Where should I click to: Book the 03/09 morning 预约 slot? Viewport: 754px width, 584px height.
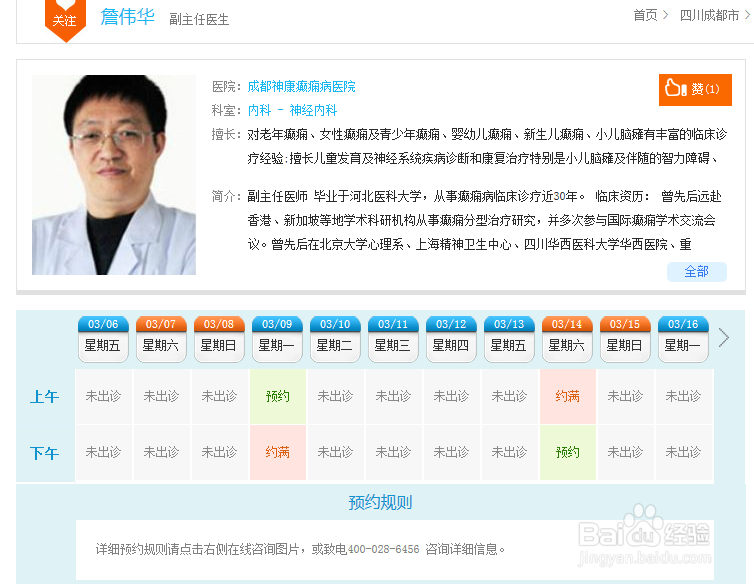(277, 396)
